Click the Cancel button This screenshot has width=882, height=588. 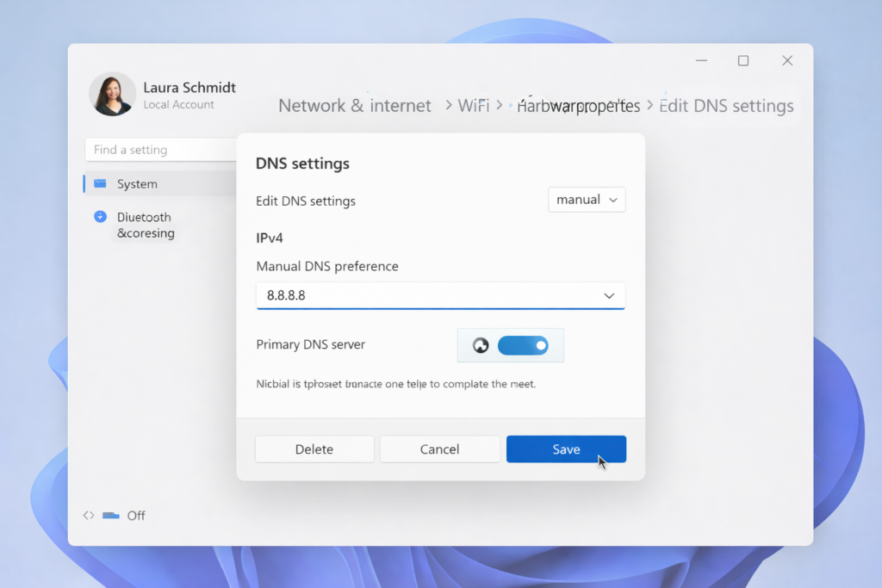tap(440, 449)
